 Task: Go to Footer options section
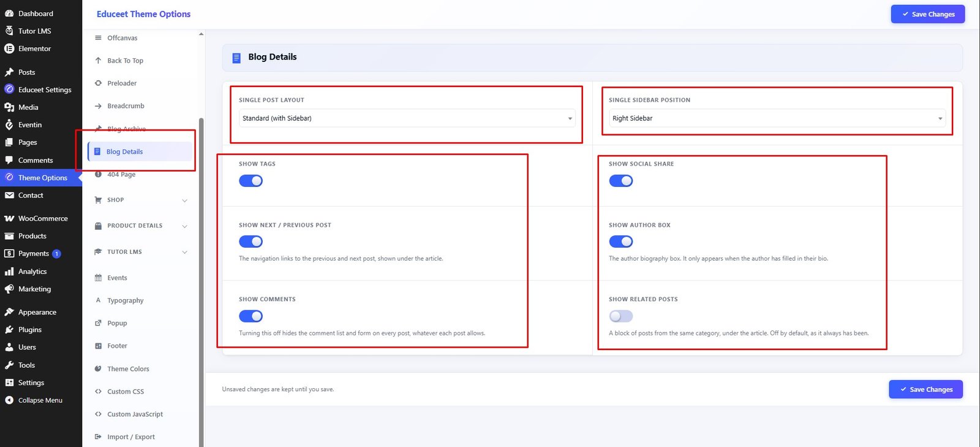pyautogui.click(x=140, y=346)
